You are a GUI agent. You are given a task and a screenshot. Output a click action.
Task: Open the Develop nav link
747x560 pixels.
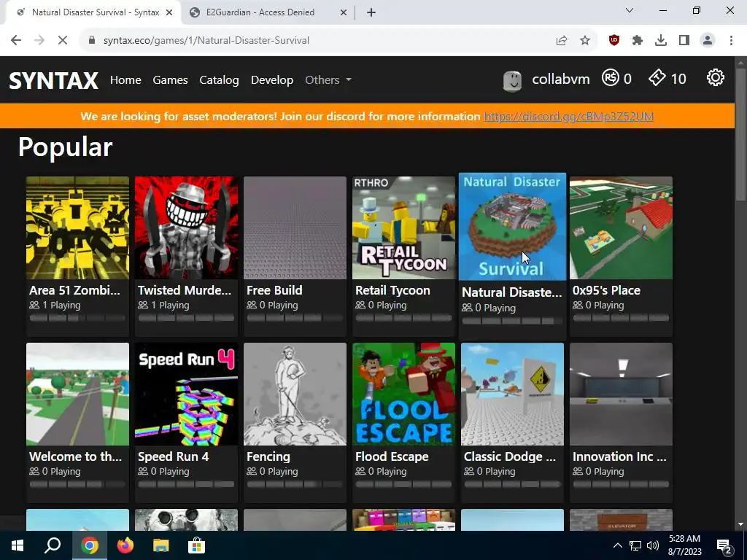tap(272, 80)
